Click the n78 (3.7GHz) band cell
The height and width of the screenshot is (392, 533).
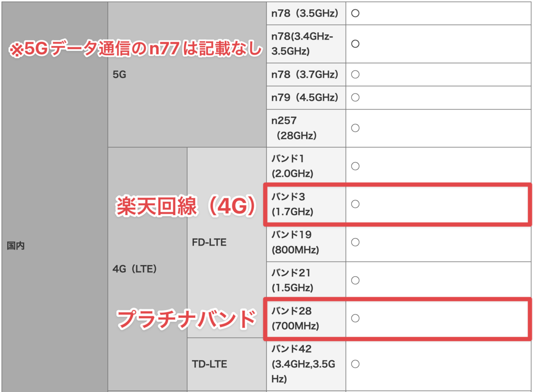306,75
